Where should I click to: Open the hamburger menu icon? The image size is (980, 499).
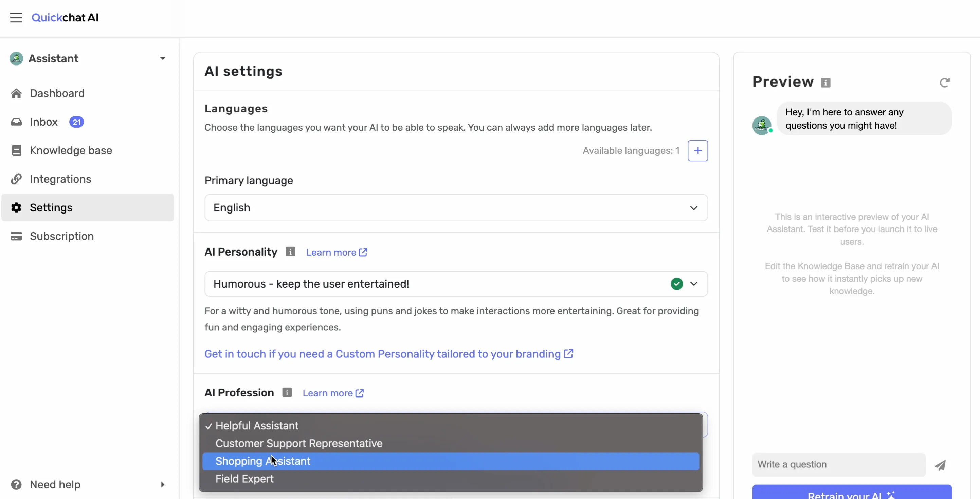click(16, 18)
